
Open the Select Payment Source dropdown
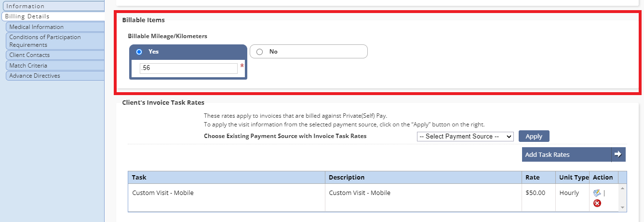tap(465, 137)
